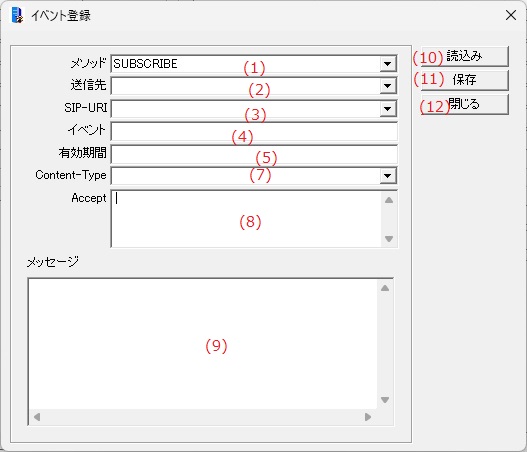The image size is (527, 452).
Task: Click inside the Accept text area
Action: tap(246, 219)
